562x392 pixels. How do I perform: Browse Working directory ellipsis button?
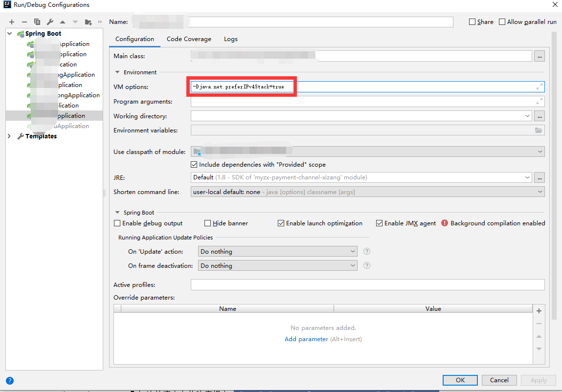point(540,116)
